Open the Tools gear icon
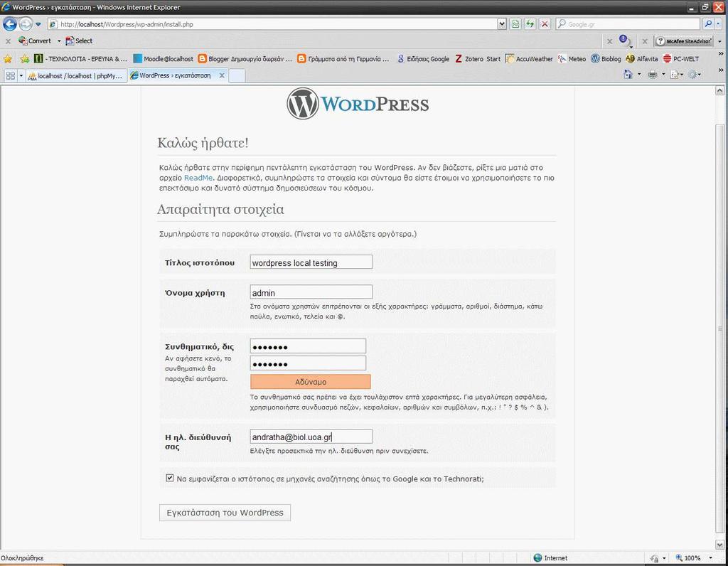The width and height of the screenshot is (728, 566). point(692,74)
